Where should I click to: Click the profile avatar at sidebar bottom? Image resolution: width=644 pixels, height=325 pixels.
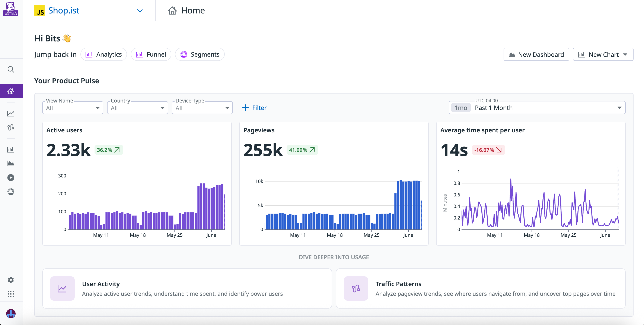tap(11, 313)
